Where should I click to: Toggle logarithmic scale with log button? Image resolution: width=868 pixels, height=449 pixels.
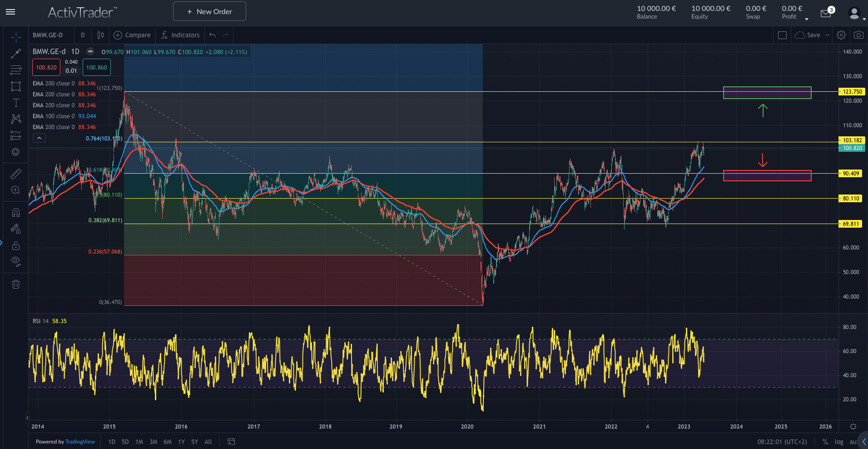coord(839,442)
